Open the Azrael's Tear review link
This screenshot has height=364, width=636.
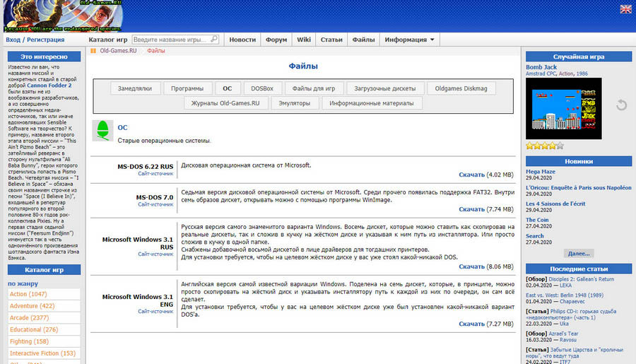click(563, 334)
